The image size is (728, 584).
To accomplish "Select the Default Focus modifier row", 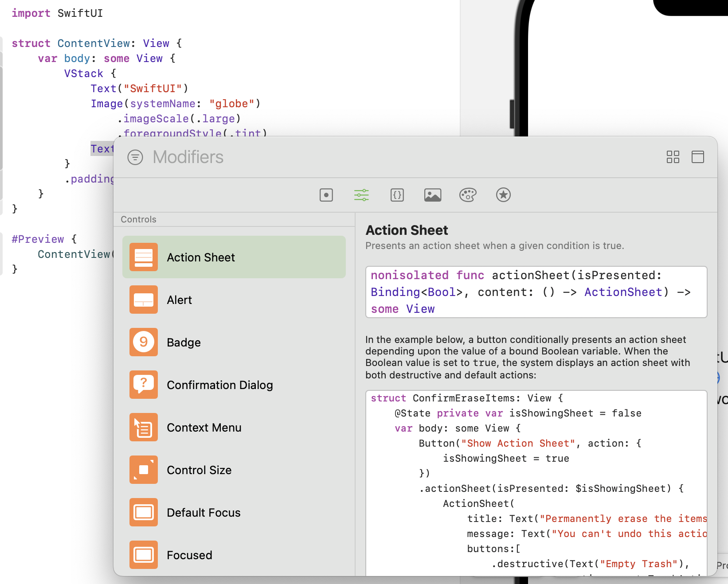I will point(234,512).
